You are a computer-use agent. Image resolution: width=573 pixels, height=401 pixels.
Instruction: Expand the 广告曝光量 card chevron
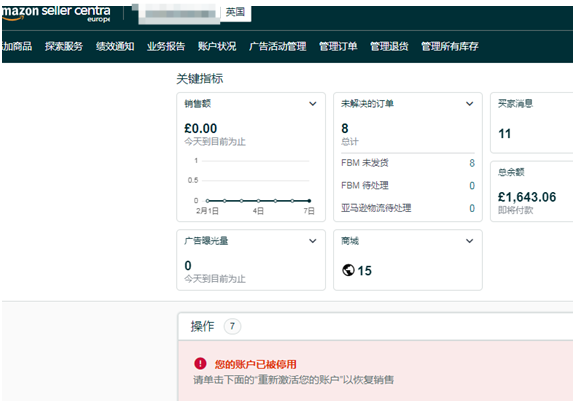tap(313, 241)
